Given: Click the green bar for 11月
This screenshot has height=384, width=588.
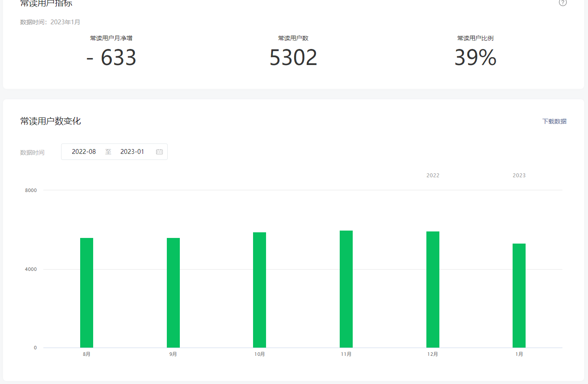Looking at the screenshot, I should click(x=346, y=289).
